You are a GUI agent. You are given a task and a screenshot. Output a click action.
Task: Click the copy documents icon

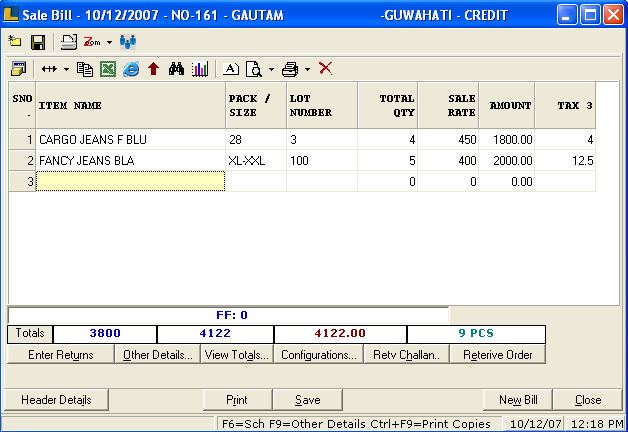click(85, 69)
